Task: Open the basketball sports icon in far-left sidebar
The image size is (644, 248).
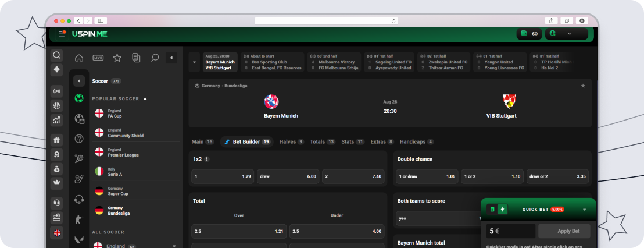Action: coord(57,106)
